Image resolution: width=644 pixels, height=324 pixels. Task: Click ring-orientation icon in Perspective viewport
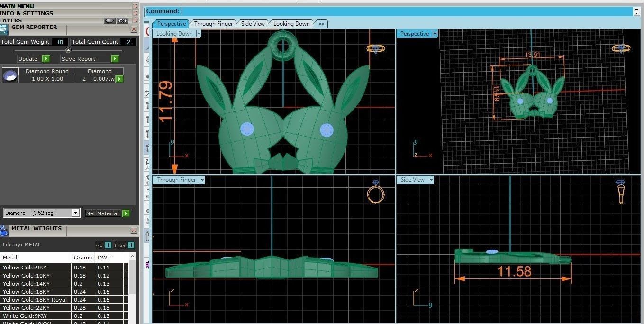tap(621, 48)
